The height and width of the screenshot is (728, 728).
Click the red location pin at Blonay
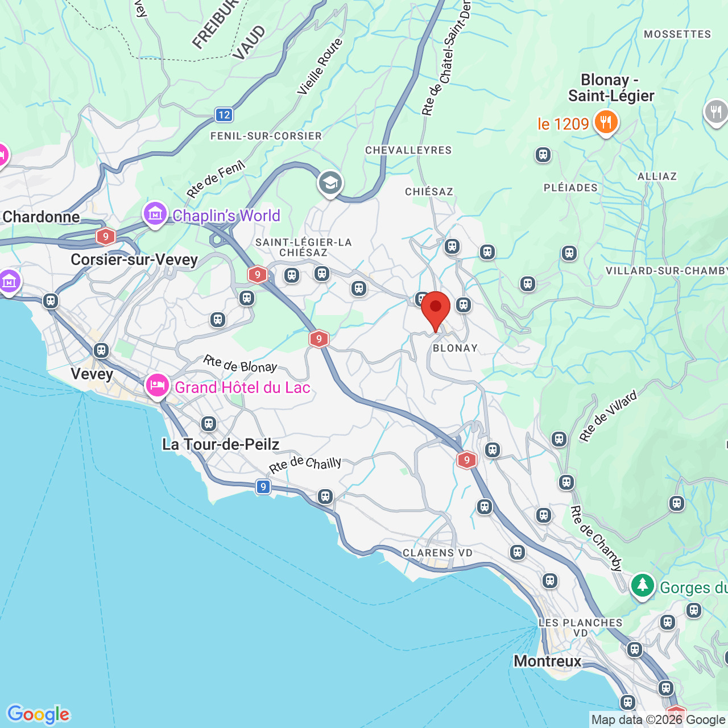tap(436, 311)
